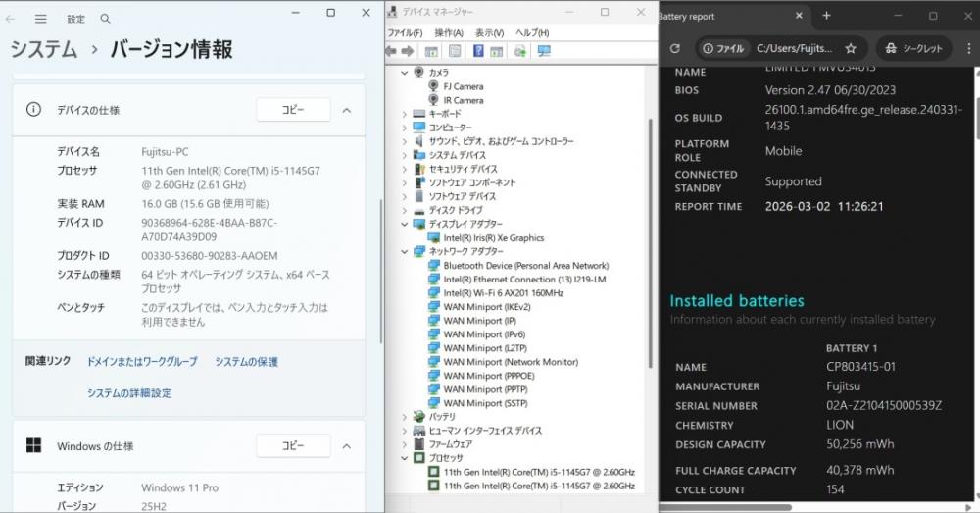
Task: Go back using Device Manager toolbar back arrow
Action: (x=391, y=51)
